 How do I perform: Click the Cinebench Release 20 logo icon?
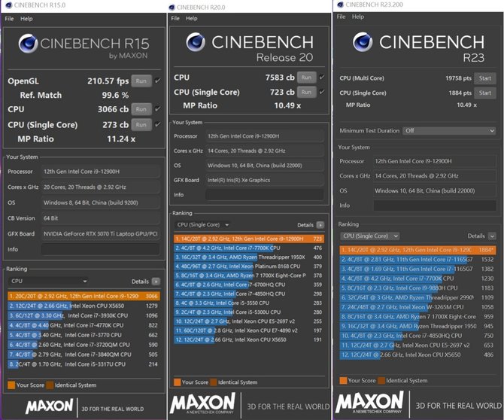196,42
